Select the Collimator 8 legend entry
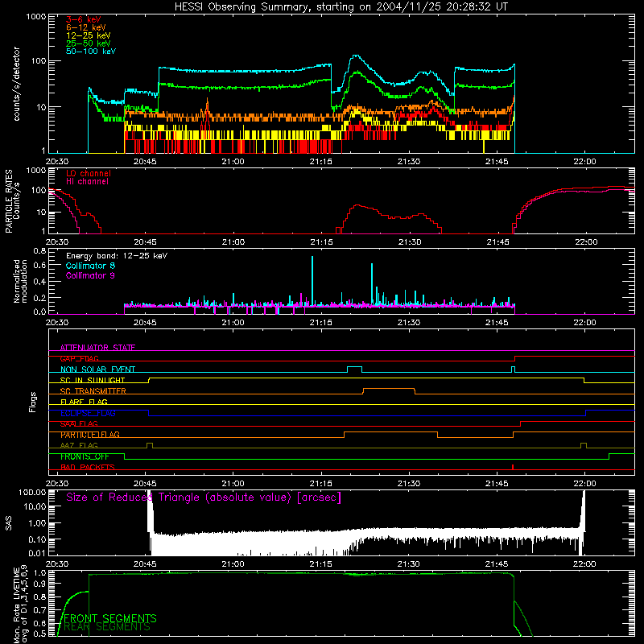 (90, 266)
